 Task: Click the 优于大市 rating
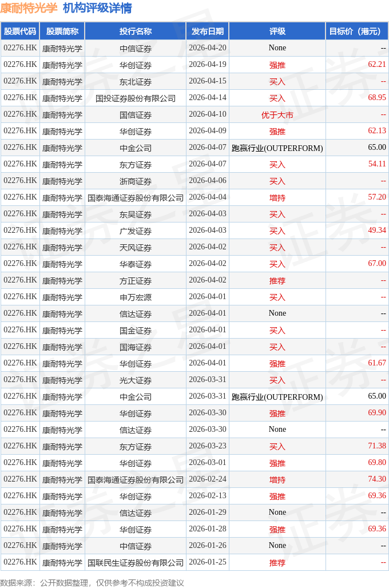[x=277, y=115]
